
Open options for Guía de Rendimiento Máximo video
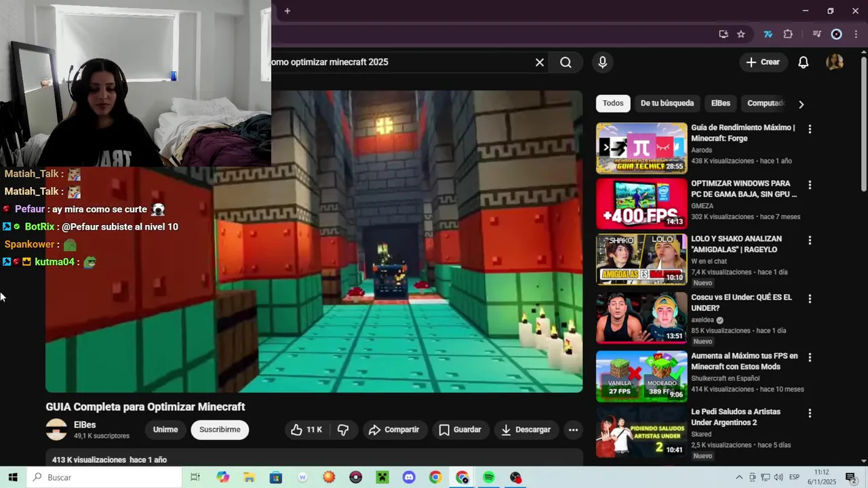click(810, 129)
